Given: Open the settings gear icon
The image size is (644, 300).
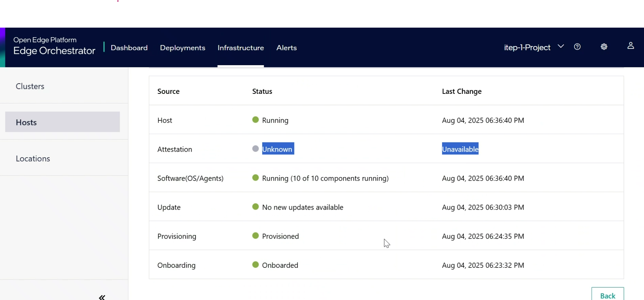Looking at the screenshot, I should point(604,47).
